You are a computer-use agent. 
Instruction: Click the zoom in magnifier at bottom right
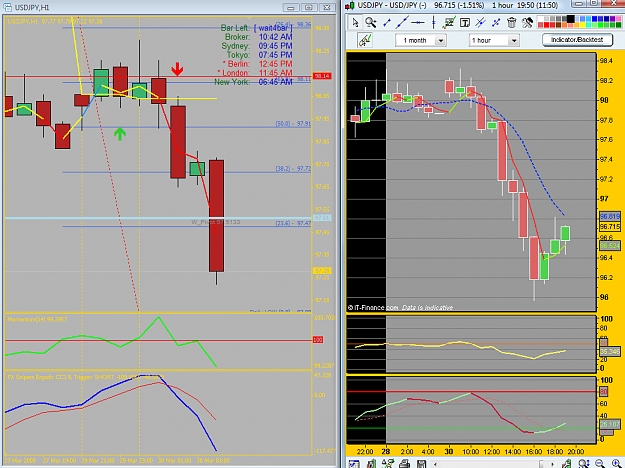pos(617,464)
